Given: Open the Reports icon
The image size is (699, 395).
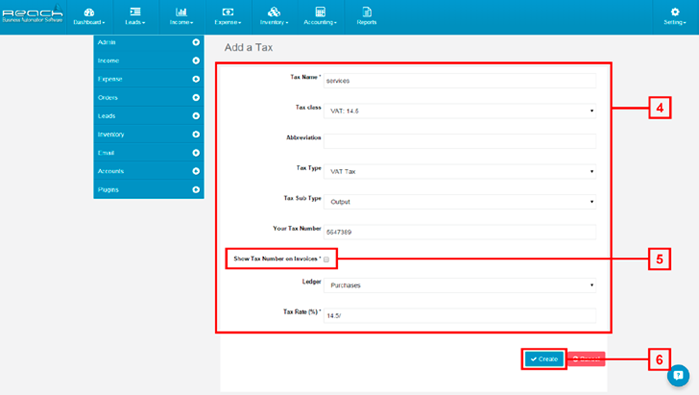Looking at the screenshot, I should pos(366,12).
